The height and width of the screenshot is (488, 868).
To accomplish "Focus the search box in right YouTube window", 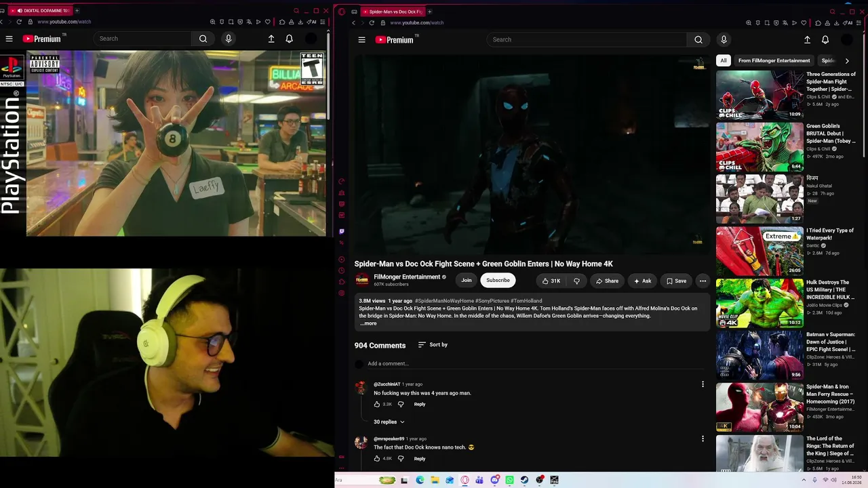I will pos(587,39).
